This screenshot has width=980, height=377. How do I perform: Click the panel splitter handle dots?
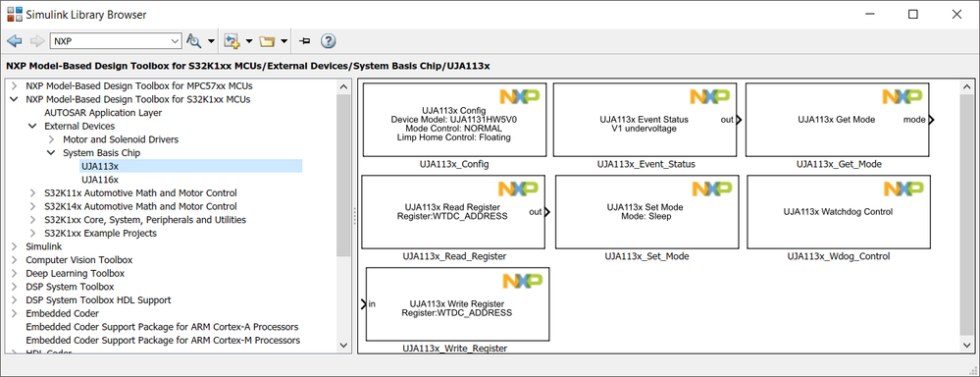pos(354,216)
